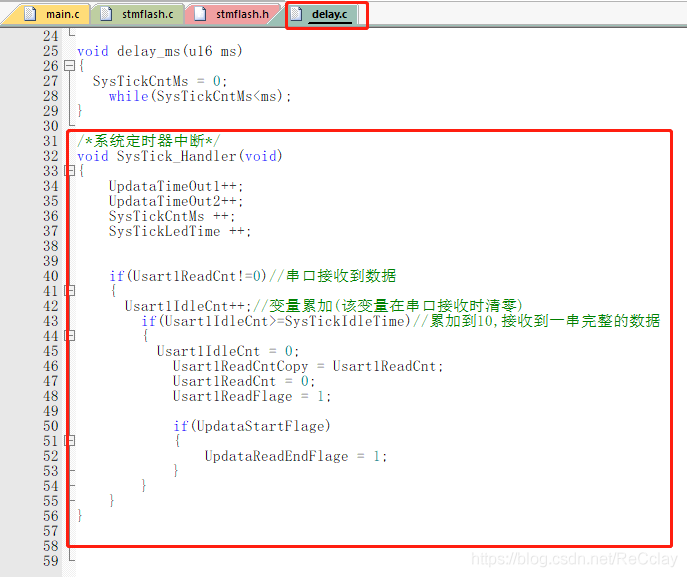687x577 pixels.
Task: Click the '//串口接收到数据' comment
Action: click(333, 276)
